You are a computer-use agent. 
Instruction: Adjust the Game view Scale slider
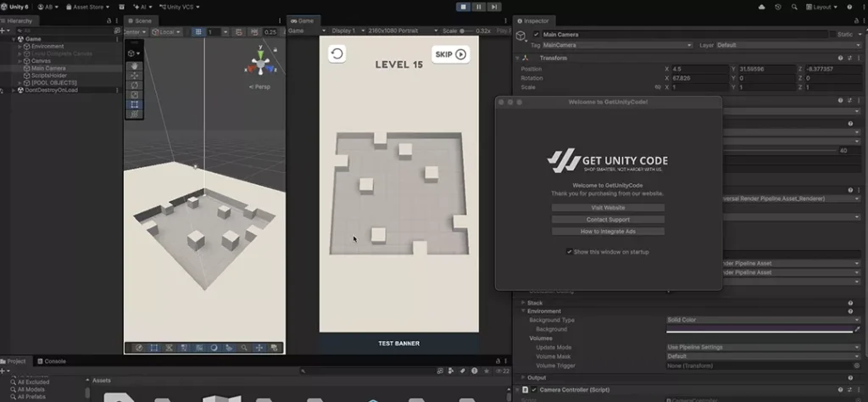tap(467, 31)
